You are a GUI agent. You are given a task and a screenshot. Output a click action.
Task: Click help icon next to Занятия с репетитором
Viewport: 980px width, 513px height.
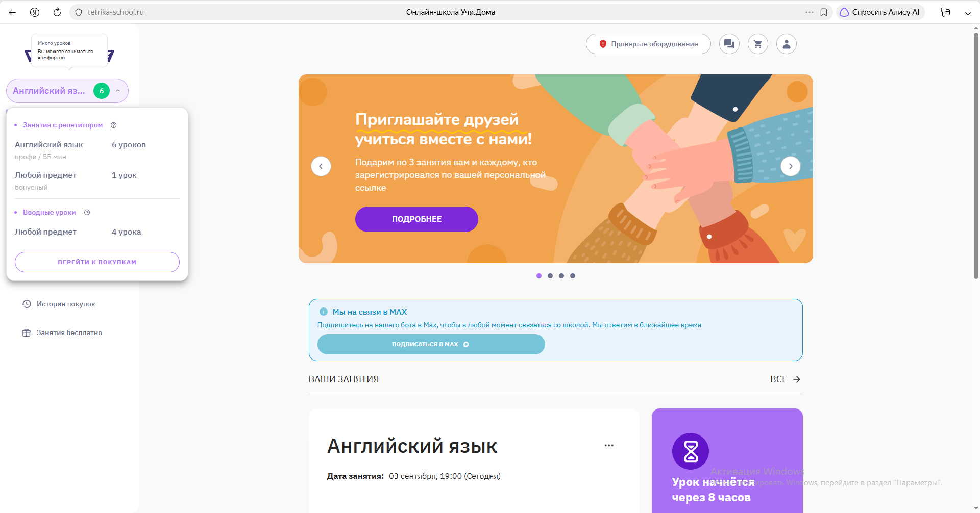[x=114, y=125]
